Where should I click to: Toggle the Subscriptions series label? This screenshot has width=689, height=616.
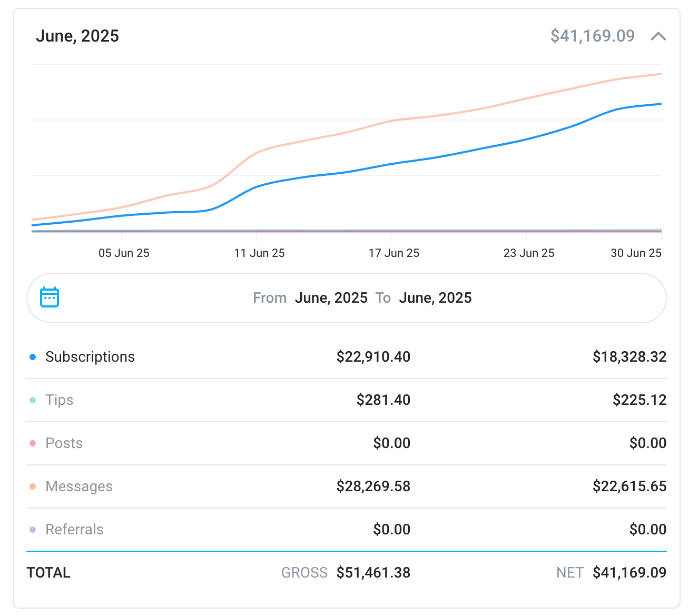click(90, 357)
